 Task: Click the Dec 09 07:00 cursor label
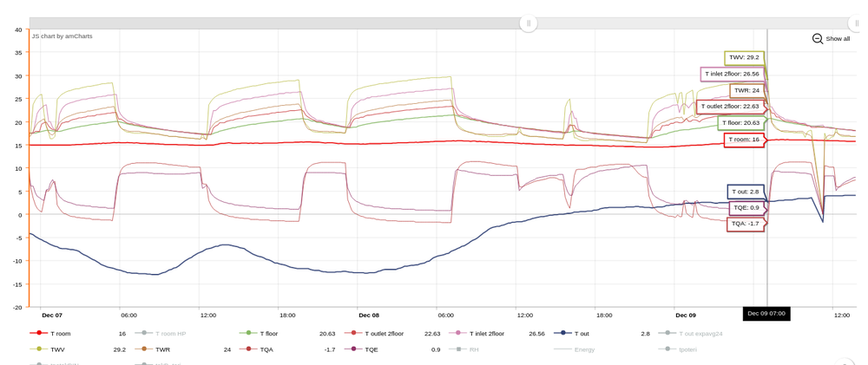pos(766,314)
